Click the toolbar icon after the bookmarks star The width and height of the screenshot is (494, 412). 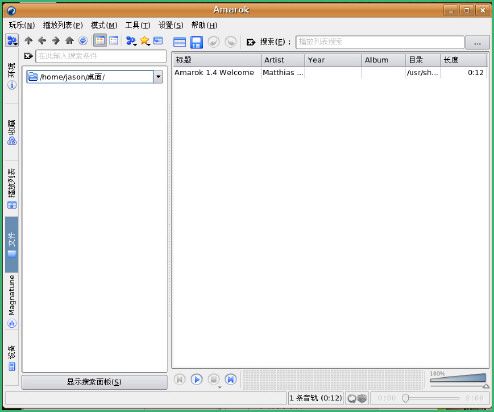[x=158, y=41]
